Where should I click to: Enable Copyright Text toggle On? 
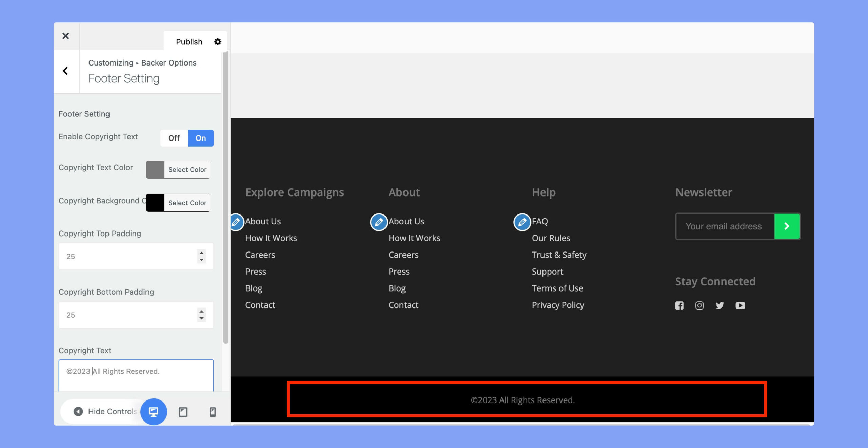pyautogui.click(x=201, y=138)
